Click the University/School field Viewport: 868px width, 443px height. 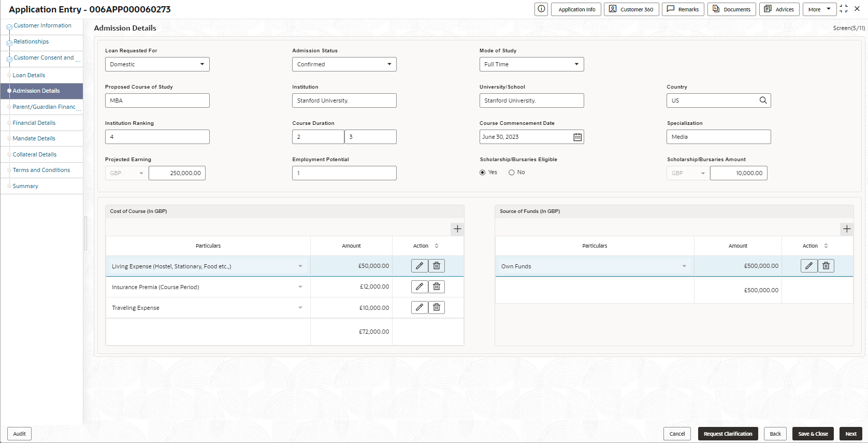pyautogui.click(x=532, y=101)
